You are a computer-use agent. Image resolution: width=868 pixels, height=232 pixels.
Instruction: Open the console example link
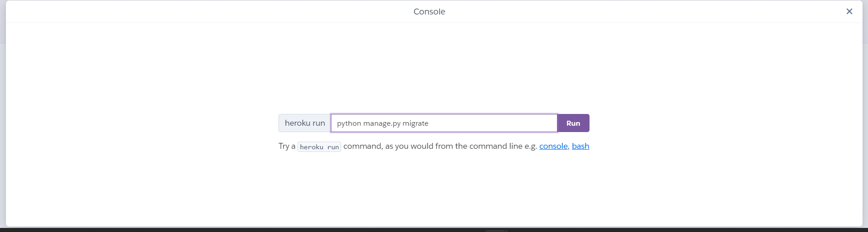553,146
